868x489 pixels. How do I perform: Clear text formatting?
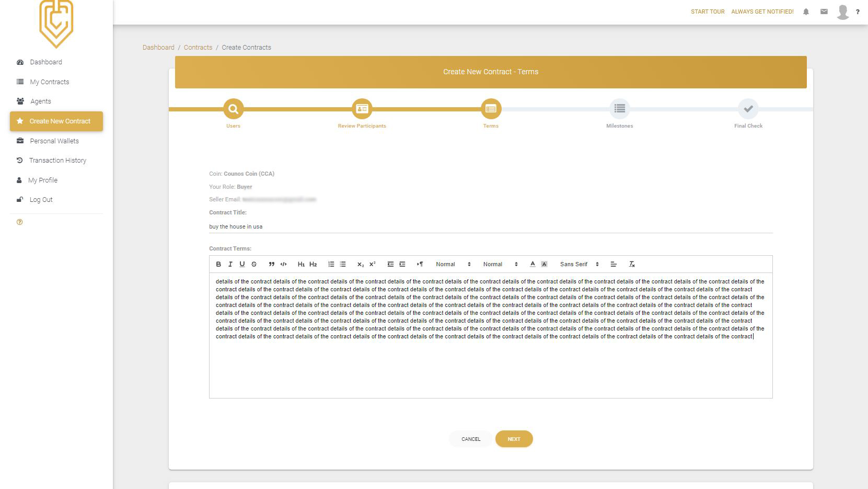(x=632, y=264)
